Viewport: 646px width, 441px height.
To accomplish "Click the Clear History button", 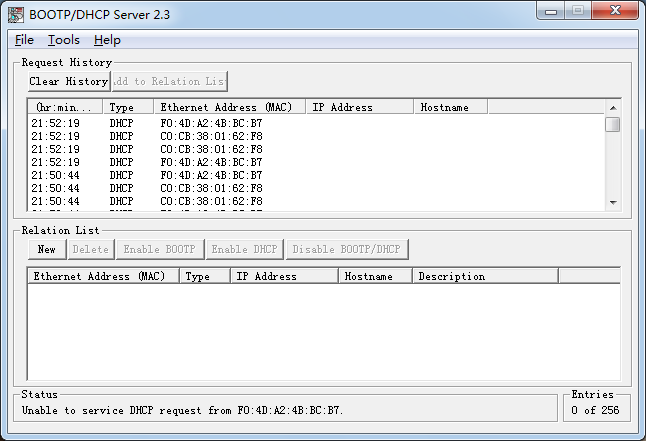I will point(68,81).
